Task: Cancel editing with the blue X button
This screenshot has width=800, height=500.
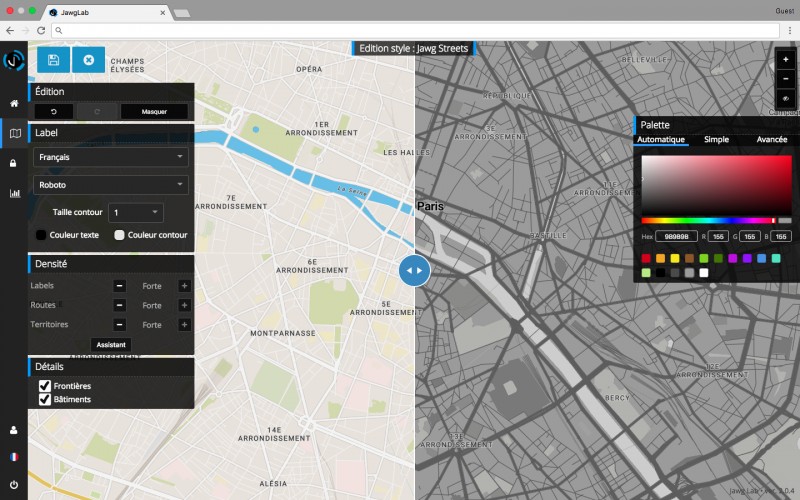Action: click(x=88, y=60)
